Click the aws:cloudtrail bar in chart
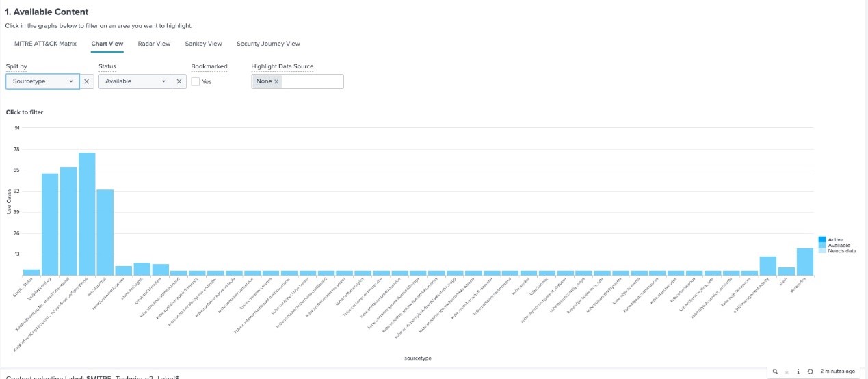This screenshot has height=379, width=868. tap(105, 232)
